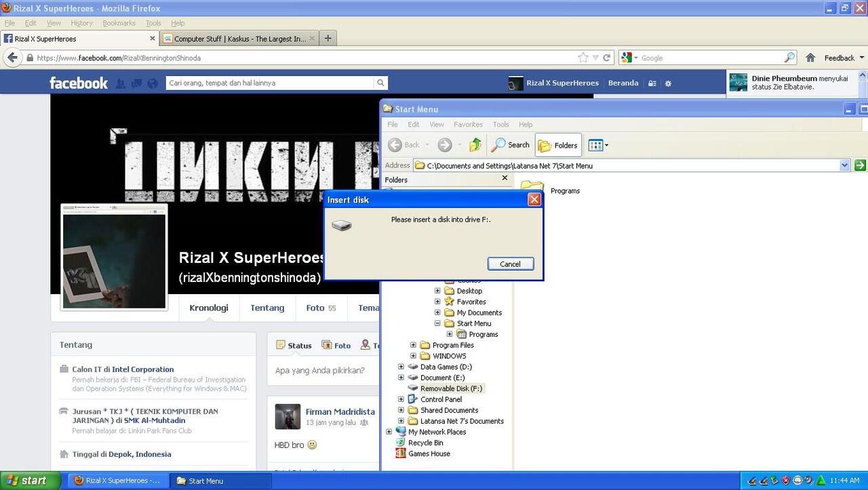868x490 pixels.
Task: Click the green triangle tray icon
Action: coord(821,481)
